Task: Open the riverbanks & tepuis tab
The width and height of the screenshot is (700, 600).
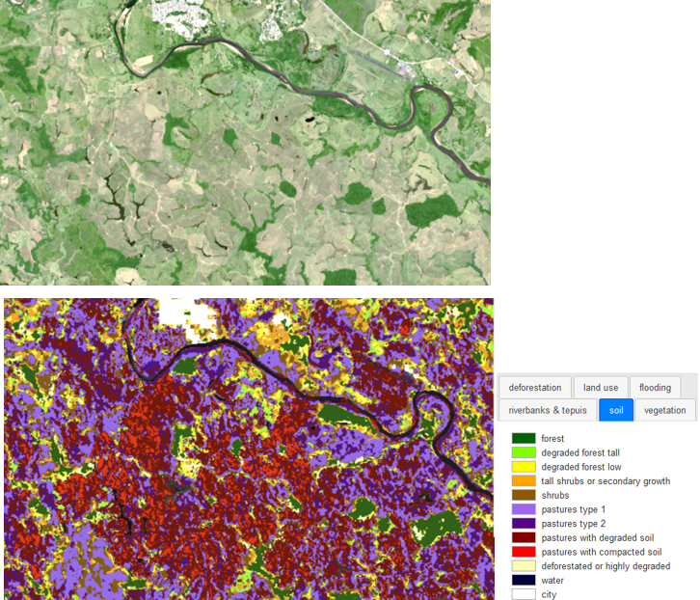Action: (x=548, y=410)
